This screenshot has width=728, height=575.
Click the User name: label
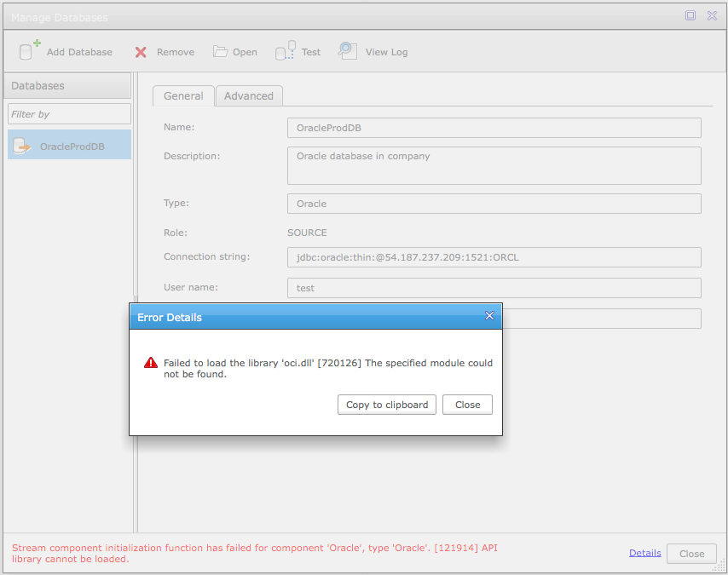(x=191, y=287)
